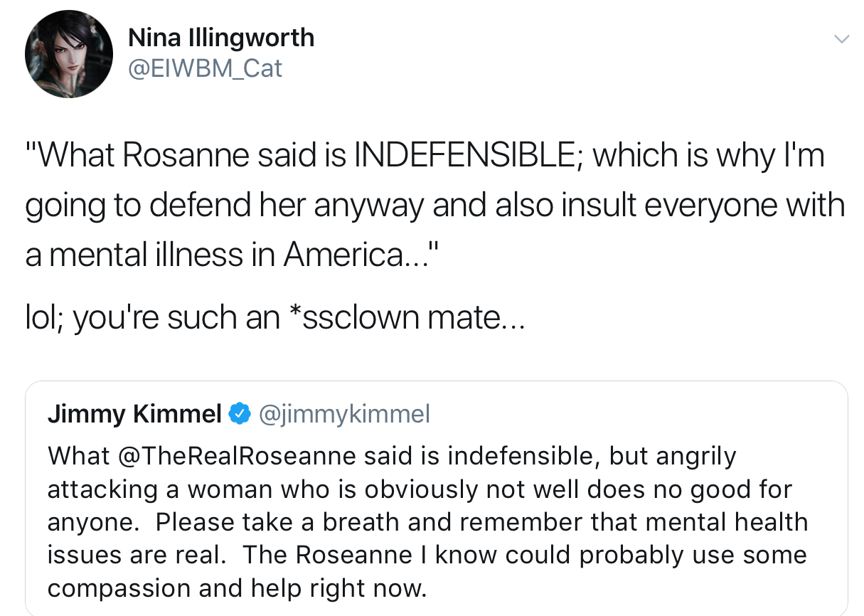864x616 pixels.
Task: Click 'compassion and help right now' line
Action: (x=237, y=588)
